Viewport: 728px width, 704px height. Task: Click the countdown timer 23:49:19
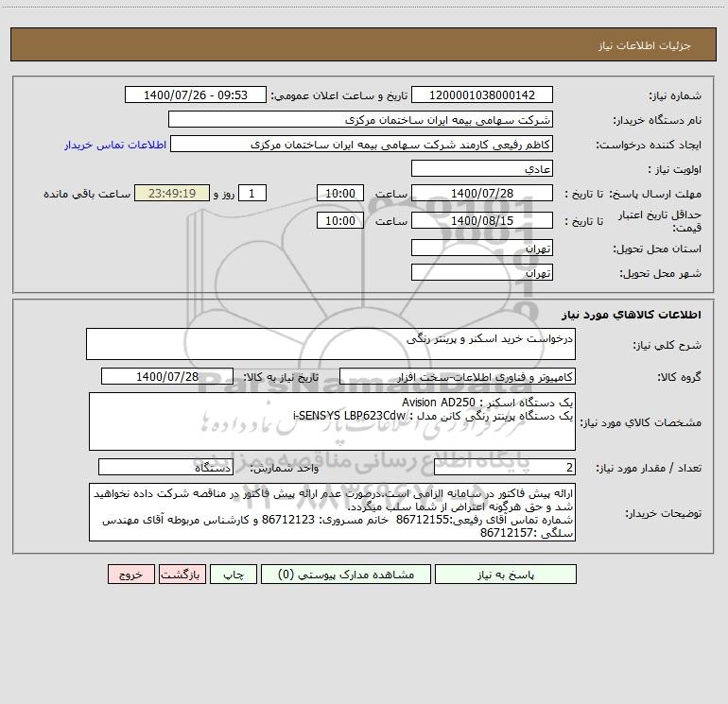click(x=172, y=193)
